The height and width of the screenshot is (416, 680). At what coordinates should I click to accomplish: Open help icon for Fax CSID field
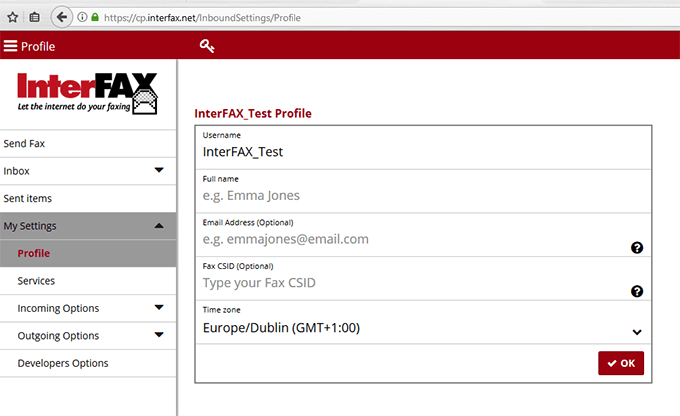637,292
